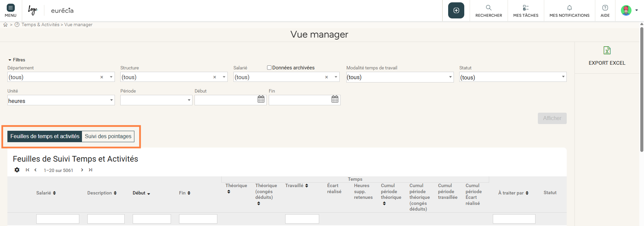This screenshot has height=226, width=644.
Task: Open Mes Notifications bell icon
Action: 569,8
